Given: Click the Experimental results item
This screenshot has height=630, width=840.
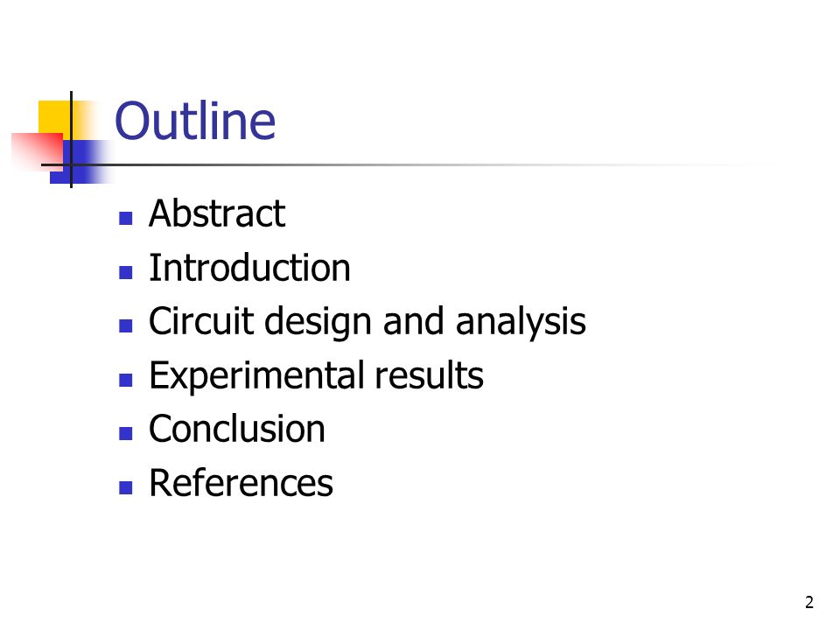Looking at the screenshot, I should pos(316,375).
